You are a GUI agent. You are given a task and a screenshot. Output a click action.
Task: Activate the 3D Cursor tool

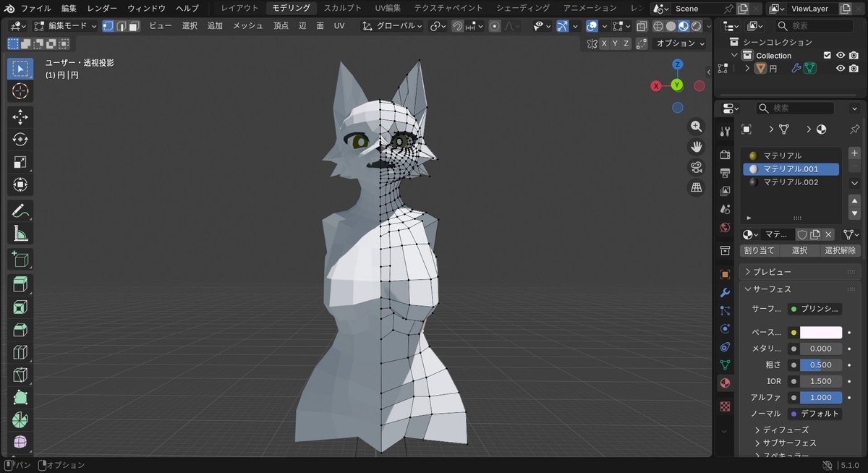tap(20, 91)
